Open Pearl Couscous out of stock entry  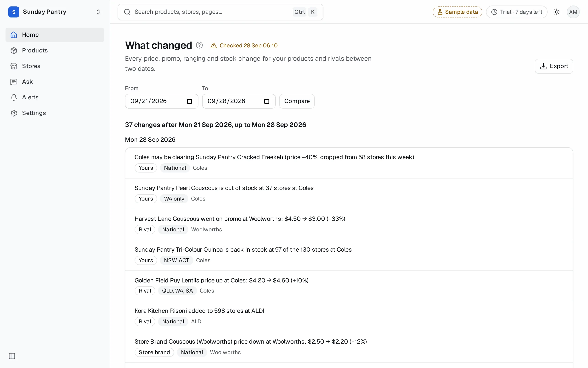(x=349, y=194)
